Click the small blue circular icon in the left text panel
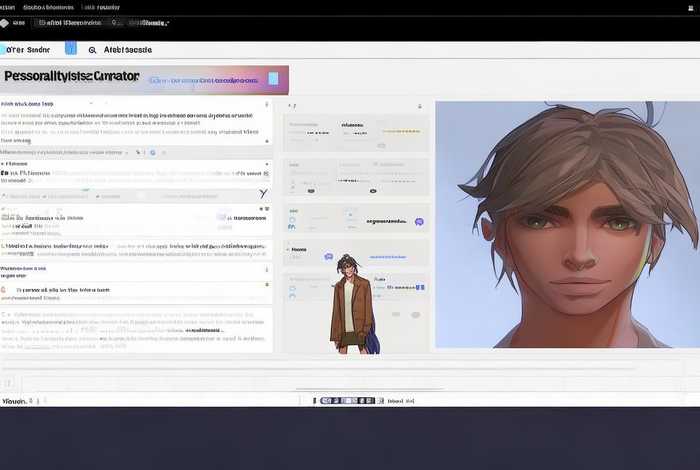 [x=152, y=152]
